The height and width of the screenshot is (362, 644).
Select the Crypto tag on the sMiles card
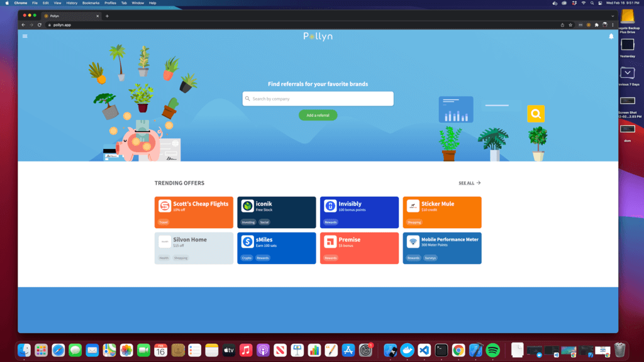(247, 258)
